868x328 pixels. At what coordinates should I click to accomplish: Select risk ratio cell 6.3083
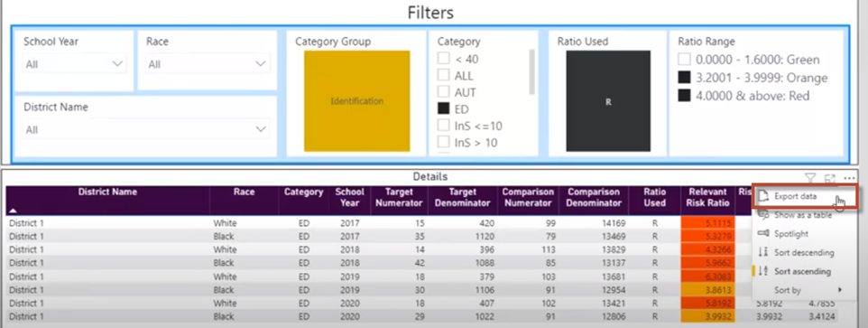(x=708, y=276)
